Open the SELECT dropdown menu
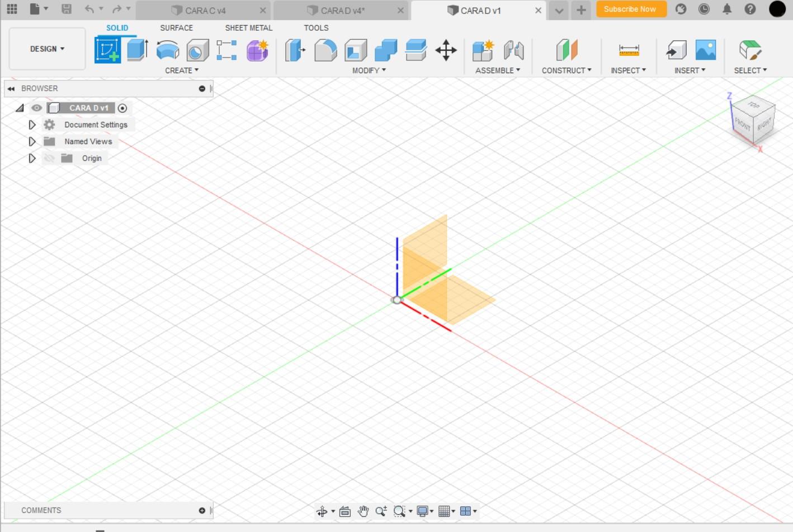This screenshot has height=532, width=793. click(750, 70)
